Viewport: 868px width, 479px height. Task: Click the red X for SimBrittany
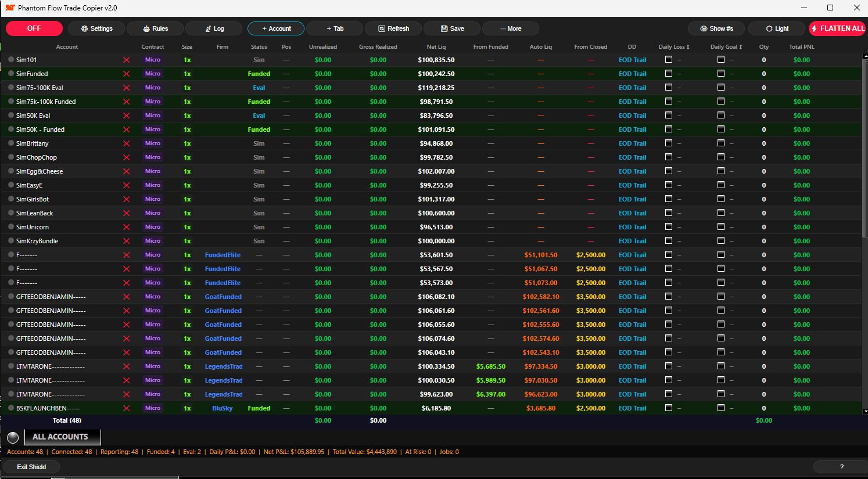tap(126, 143)
